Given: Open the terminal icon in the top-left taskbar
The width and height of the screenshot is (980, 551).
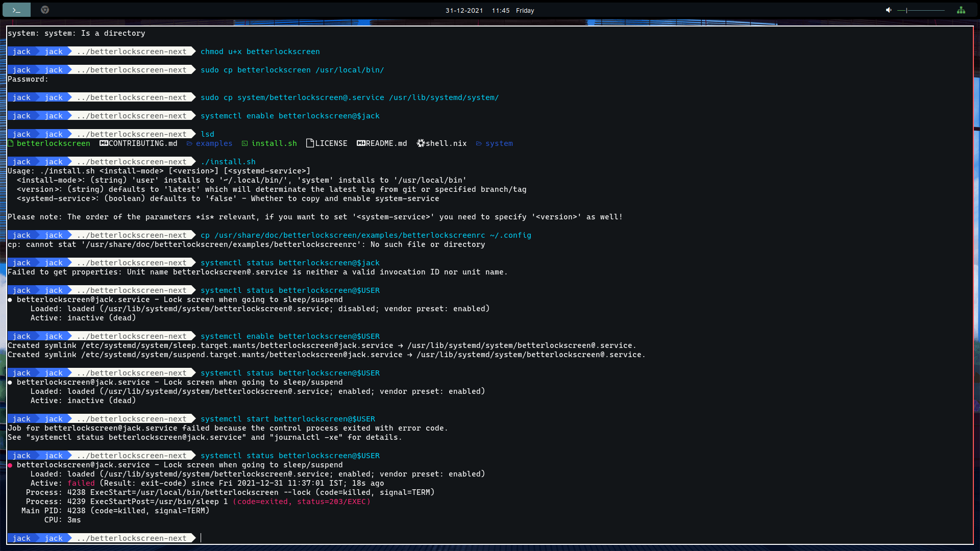Looking at the screenshot, I should pyautogui.click(x=16, y=10).
